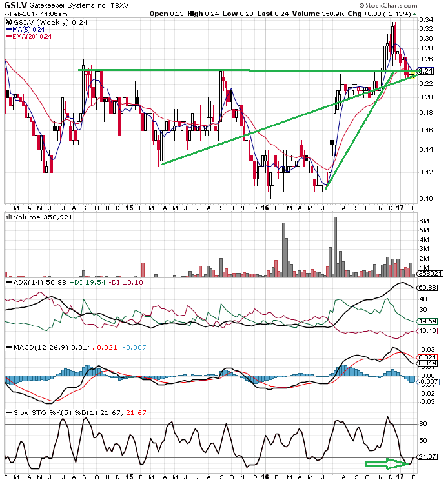Click the Volume 358.9K header value
Screen dimensions: 448x482
pyautogui.click(x=318, y=14)
